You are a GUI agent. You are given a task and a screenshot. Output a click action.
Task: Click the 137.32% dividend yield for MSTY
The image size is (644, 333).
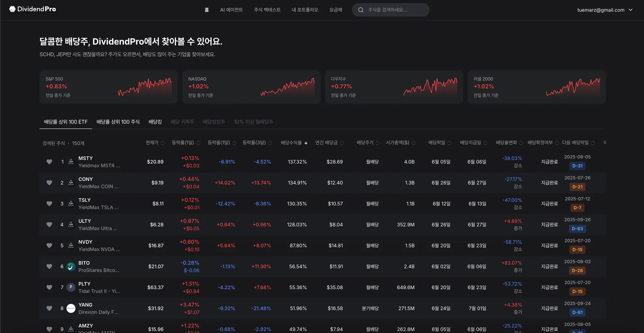pos(297,162)
